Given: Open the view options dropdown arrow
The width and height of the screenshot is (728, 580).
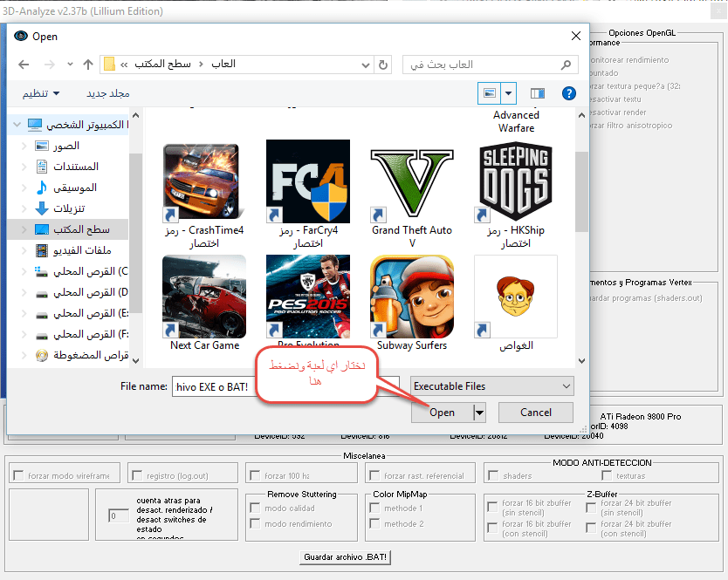Looking at the screenshot, I should point(509,93).
